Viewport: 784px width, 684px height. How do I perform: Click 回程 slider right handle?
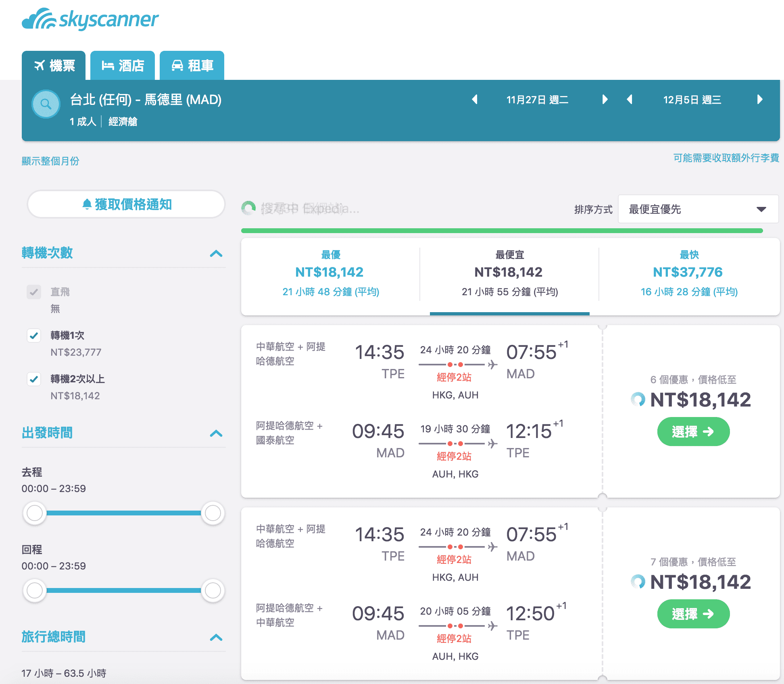click(x=213, y=590)
